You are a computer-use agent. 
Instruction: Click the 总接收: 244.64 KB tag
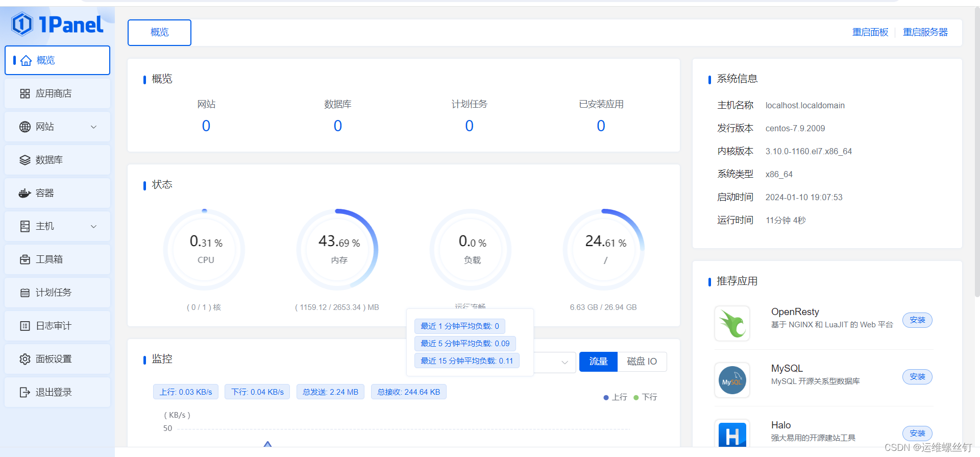(x=408, y=392)
